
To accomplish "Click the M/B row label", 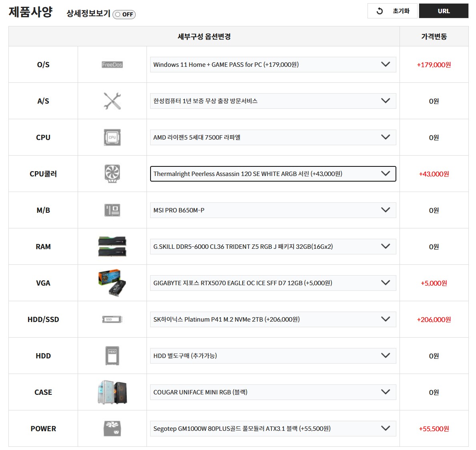I will pyautogui.click(x=43, y=210).
